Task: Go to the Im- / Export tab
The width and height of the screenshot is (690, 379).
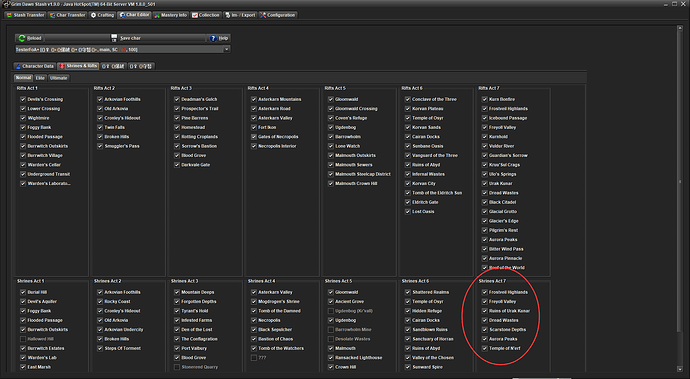Action: pyautogui.click(x=240, y=15)
